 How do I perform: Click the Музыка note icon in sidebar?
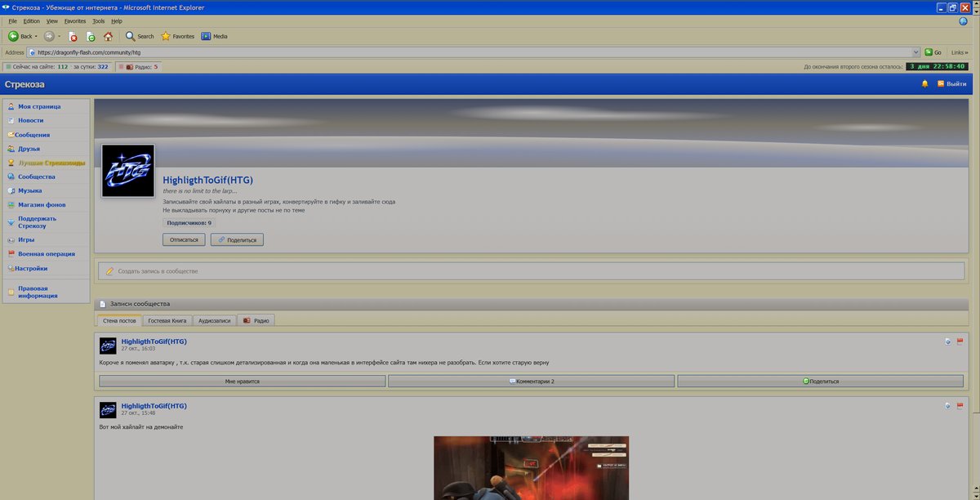(x=11, y=190)
